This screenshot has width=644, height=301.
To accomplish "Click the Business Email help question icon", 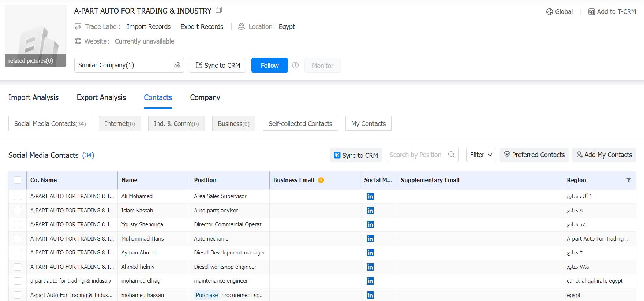I will click(321, 180).
